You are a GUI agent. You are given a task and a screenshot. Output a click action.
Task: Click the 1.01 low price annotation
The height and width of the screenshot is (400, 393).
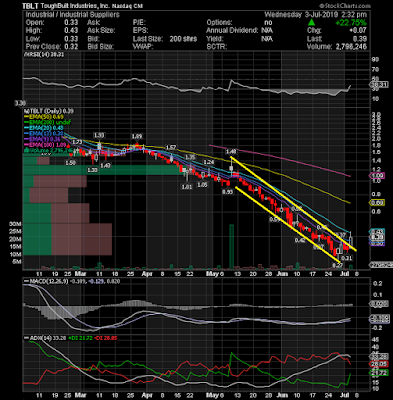(187, 187)
